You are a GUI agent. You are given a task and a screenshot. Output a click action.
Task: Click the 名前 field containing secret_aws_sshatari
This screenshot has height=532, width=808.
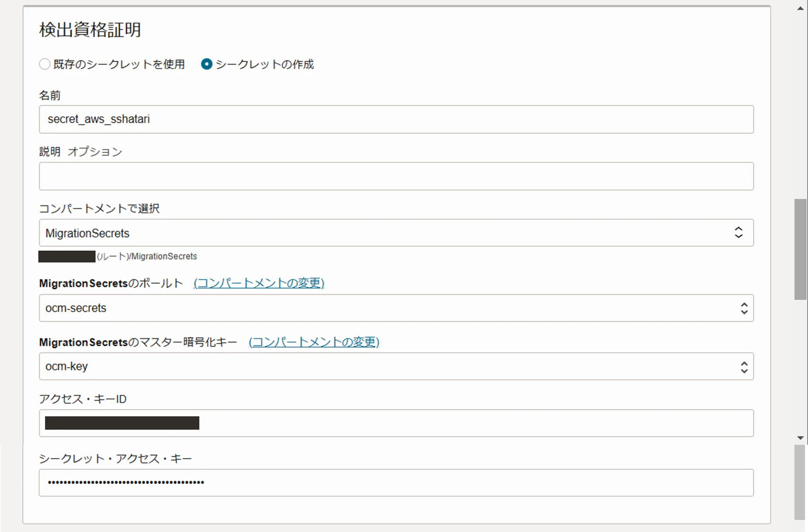396,119
